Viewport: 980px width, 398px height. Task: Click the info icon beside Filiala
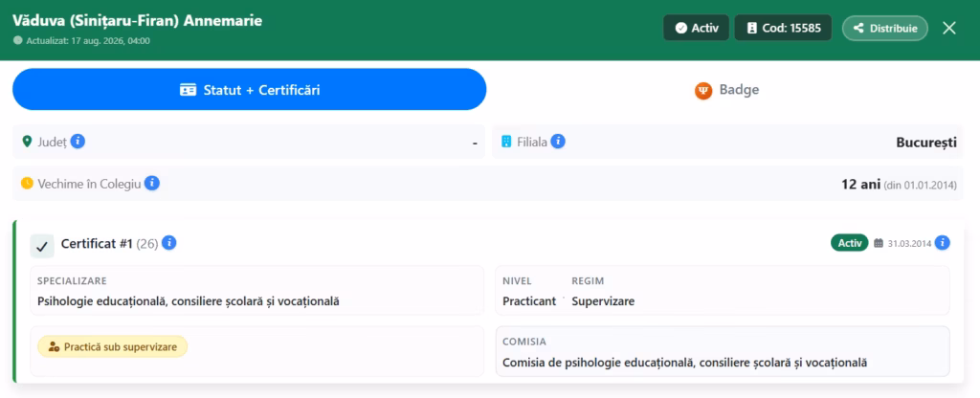558,142
